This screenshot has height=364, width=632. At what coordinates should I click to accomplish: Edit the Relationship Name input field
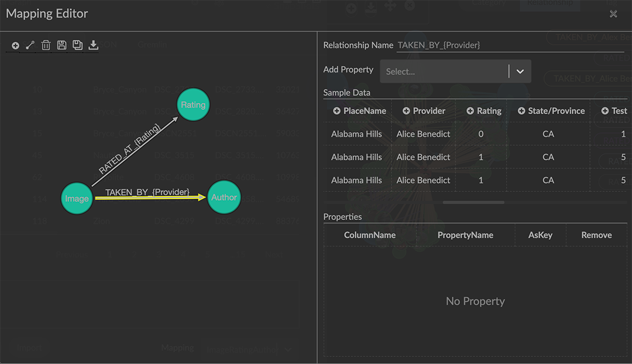point(509,45)
